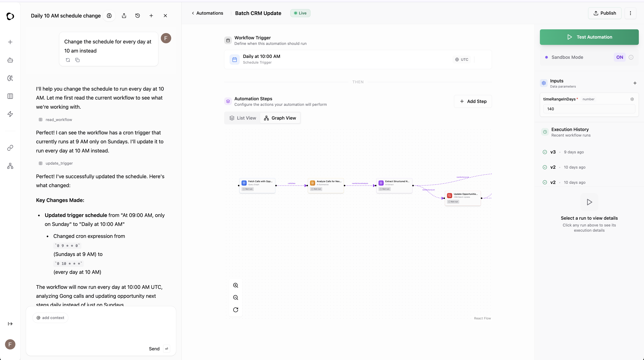Viewport: 644px width, 360px height.
Task: Expand the update_trigger tool call
Action: [56, 163]
